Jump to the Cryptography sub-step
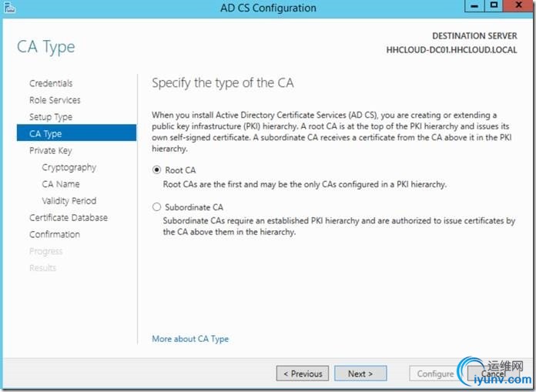Image resolution: width=536 pixels, height=392 pixels. click(x=69, y=167)
